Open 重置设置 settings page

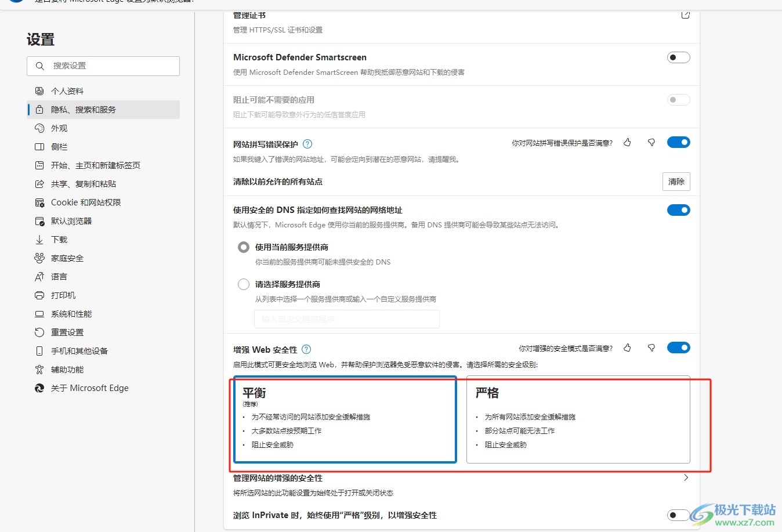[x=103, y=332]
